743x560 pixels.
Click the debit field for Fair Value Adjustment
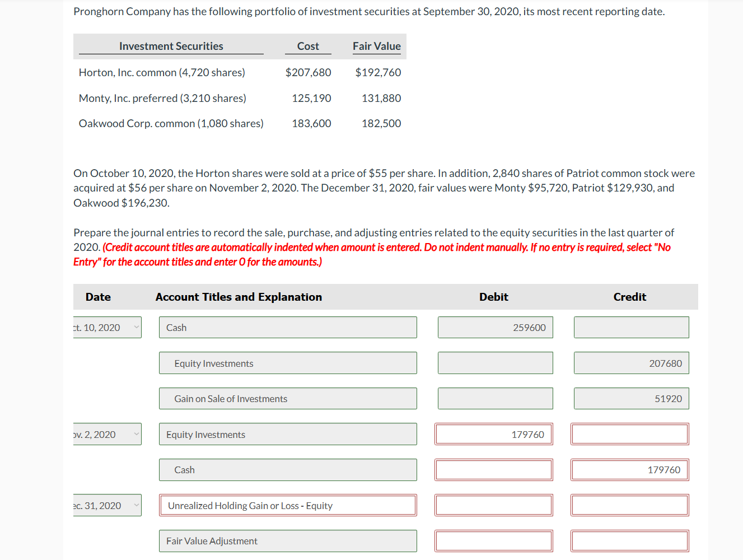point(494,541)
